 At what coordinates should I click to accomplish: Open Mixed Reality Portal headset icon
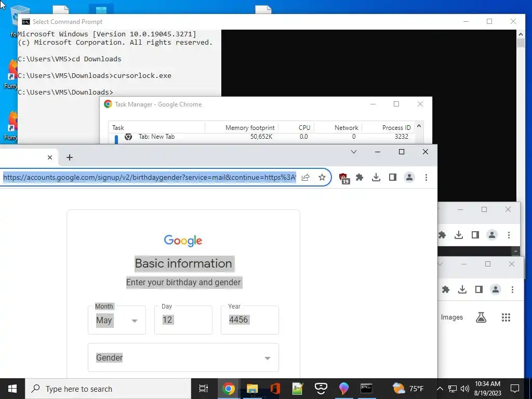pos(321,389)
